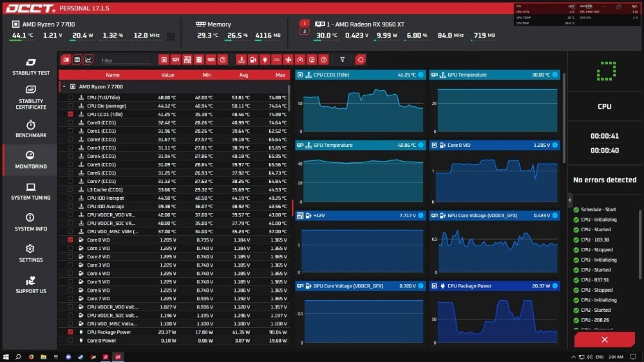This screenshot has height=362, width=644.
Task: Show frequency gauge sensors icon
Action: (300, 60)
